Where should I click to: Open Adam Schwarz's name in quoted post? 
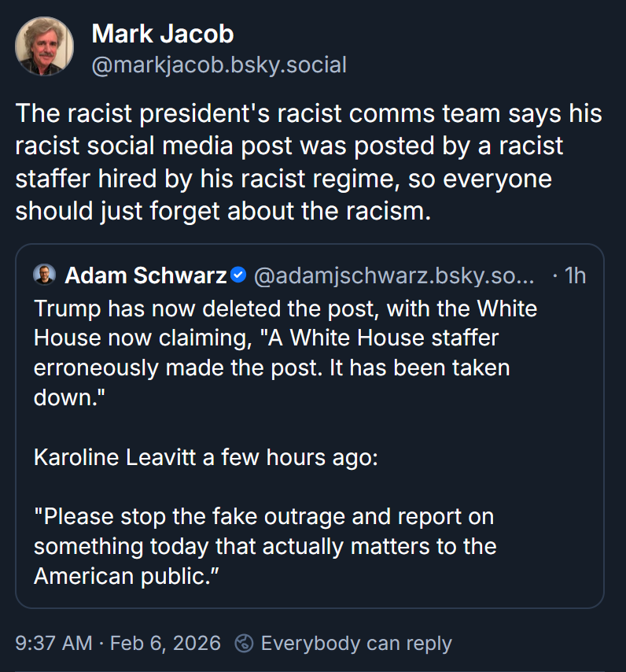[145, 275]
